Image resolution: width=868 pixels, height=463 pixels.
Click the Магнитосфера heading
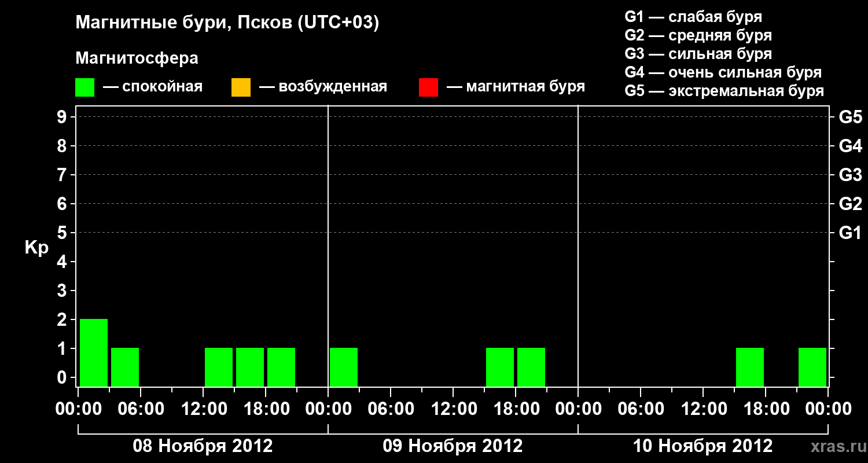[x=137, y=58]
